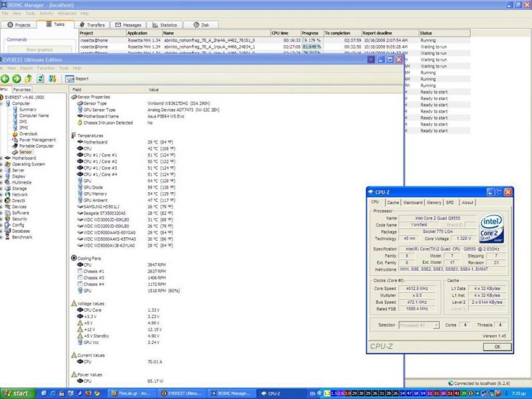Expand the Operating System node
The height and width of the screenshot is (399, 532).
pyautogui.click(x=1, y=164)
